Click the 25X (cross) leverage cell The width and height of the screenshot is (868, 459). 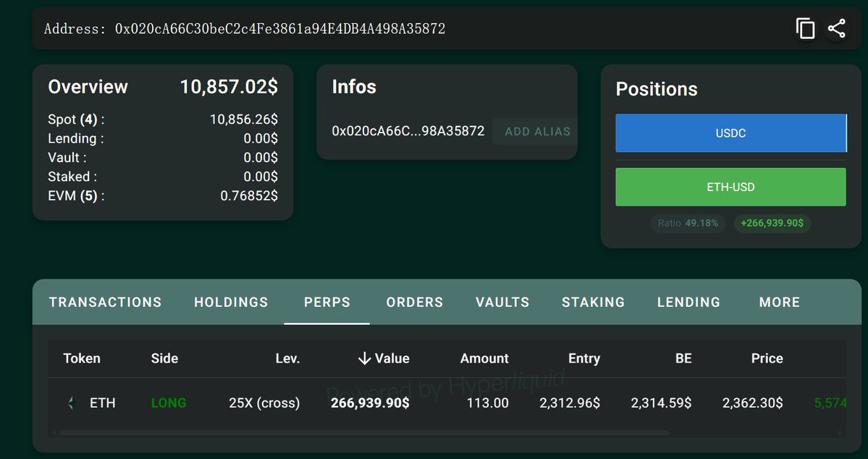coord(265,403)
